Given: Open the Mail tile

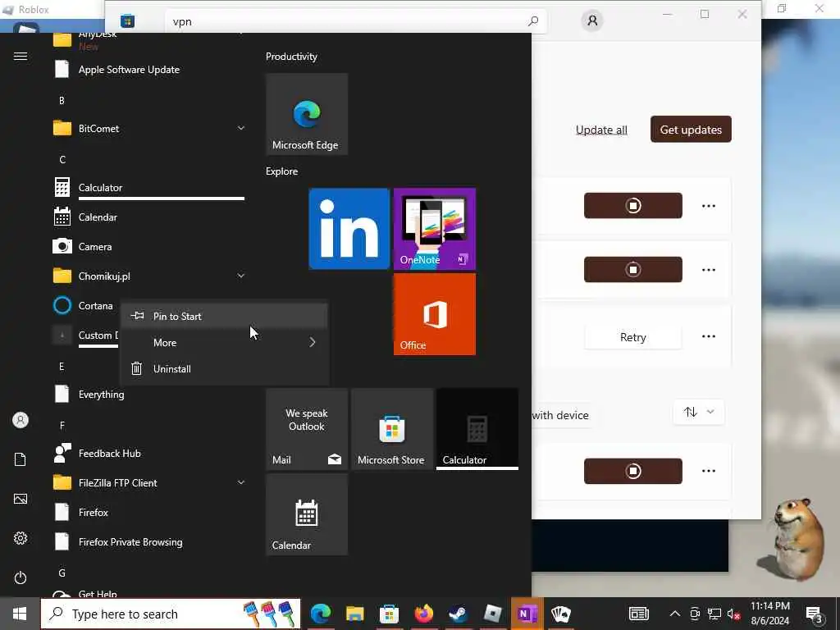Looking at the screenshot, I should point(307,429).
